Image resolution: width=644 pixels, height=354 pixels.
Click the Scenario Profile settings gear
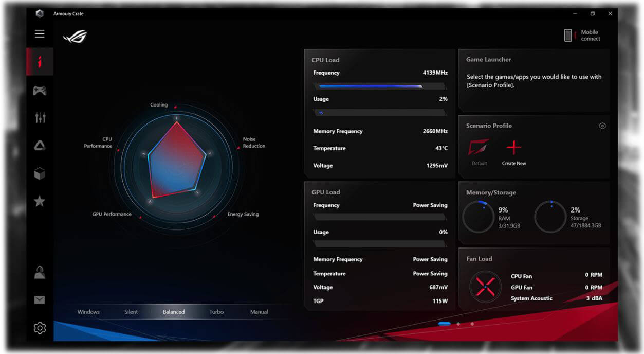(x=602, y=126)
